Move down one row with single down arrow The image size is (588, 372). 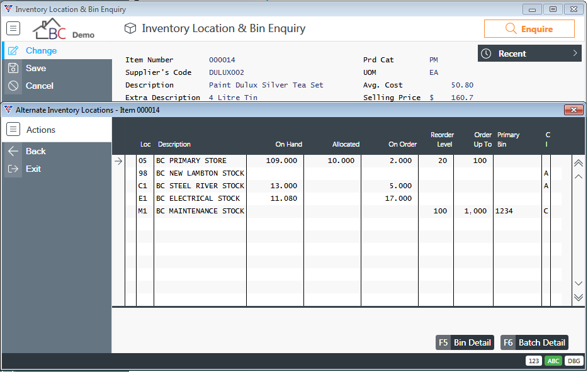click(579, 283)
